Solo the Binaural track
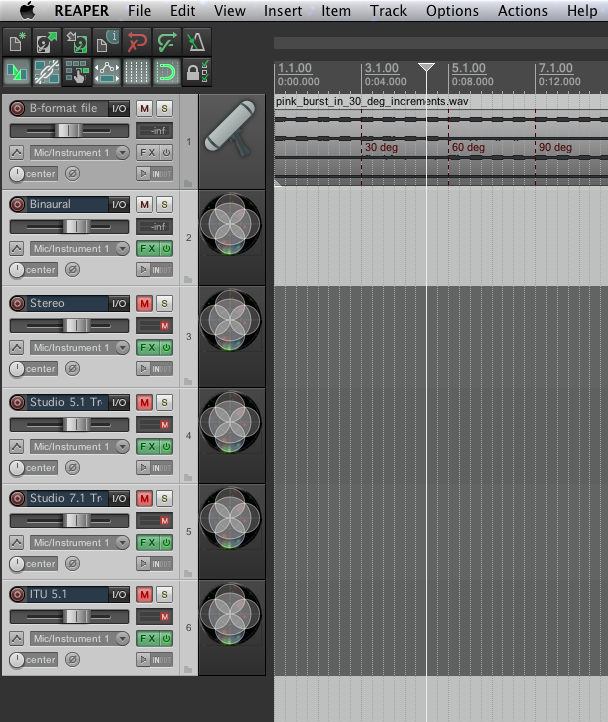The height and width of the screenshot is (722, 608). (164, 204)
